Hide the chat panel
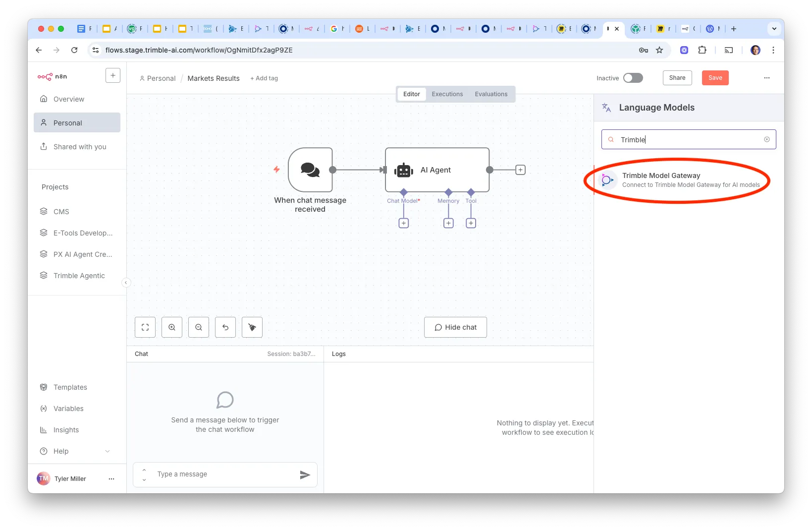 [455, 327]
